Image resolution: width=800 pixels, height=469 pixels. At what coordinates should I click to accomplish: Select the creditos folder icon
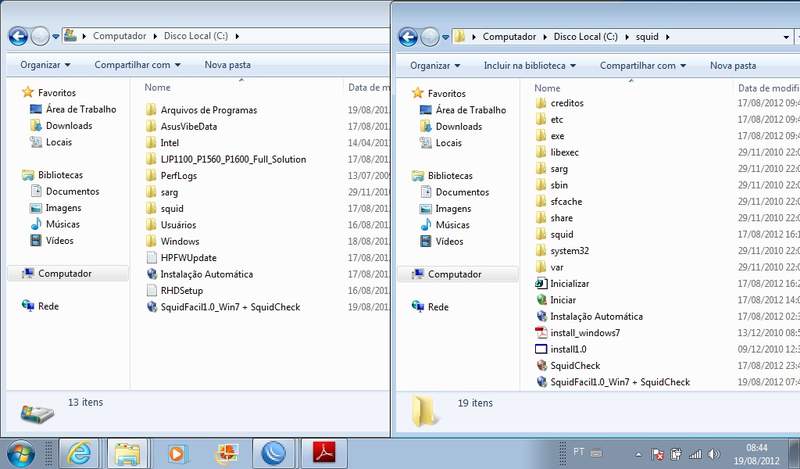541,103
